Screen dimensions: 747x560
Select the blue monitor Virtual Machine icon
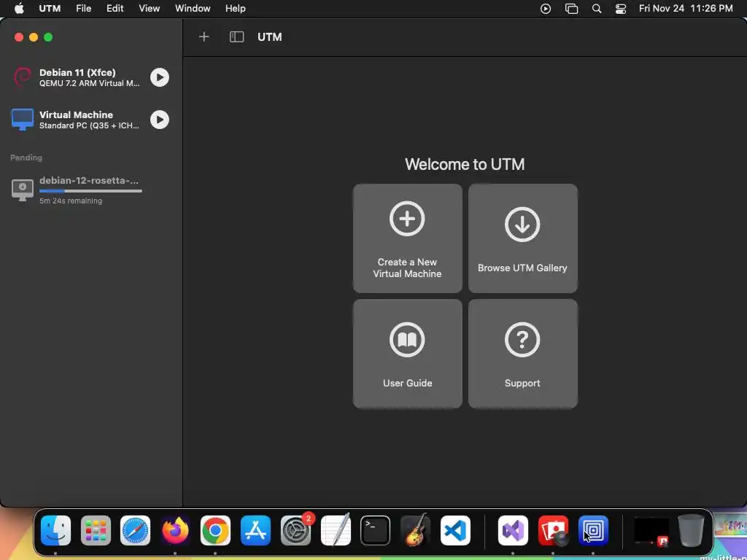(x=23, y=120)
